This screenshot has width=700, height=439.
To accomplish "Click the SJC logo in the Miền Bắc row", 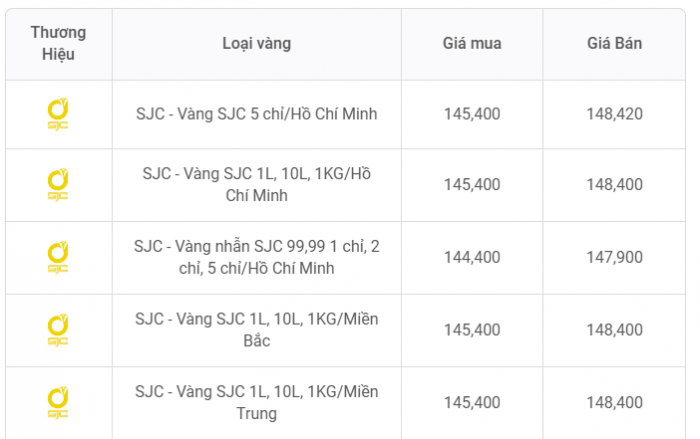I will click(58, 330).
